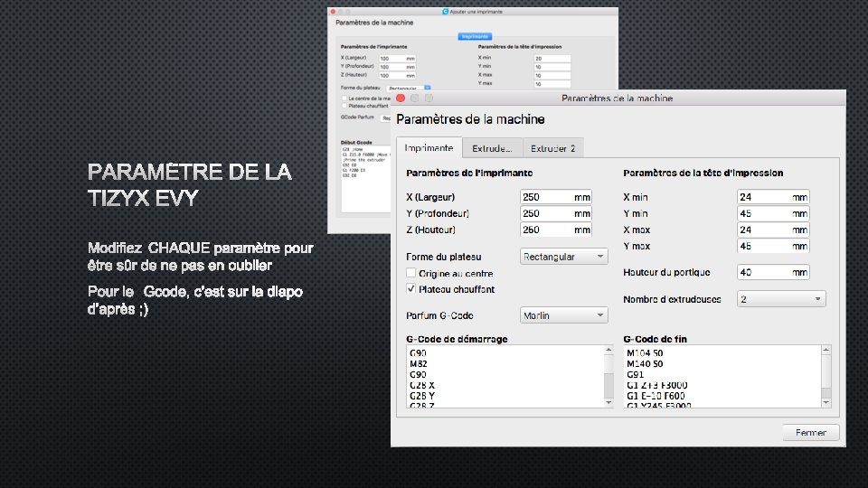
Task: Click Z (Hauteur) field in back window
Action: [x=398, y=76]
